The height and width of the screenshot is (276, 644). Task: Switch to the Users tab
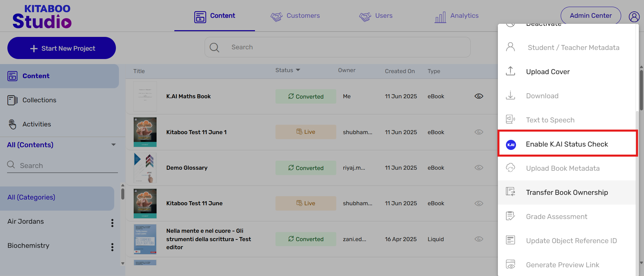[x=376, y=16]
